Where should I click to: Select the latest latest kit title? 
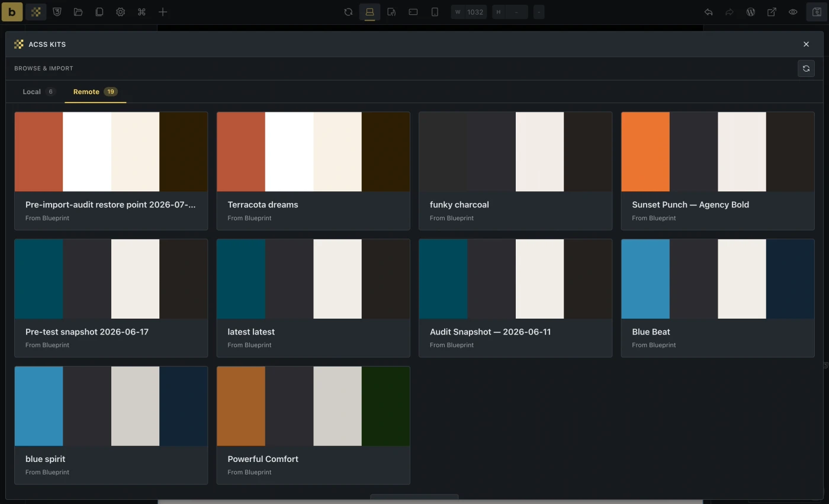(251, 332)
